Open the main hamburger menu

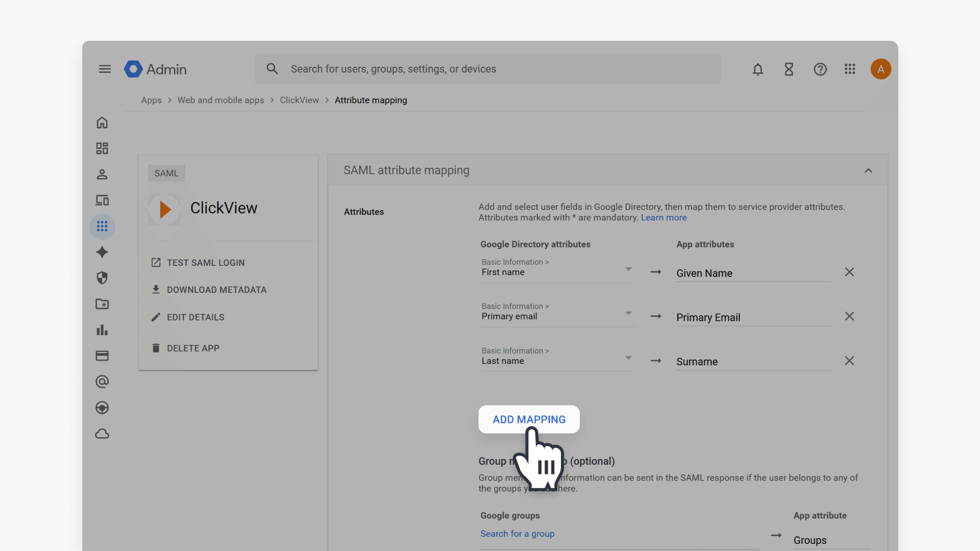(105, 69)
